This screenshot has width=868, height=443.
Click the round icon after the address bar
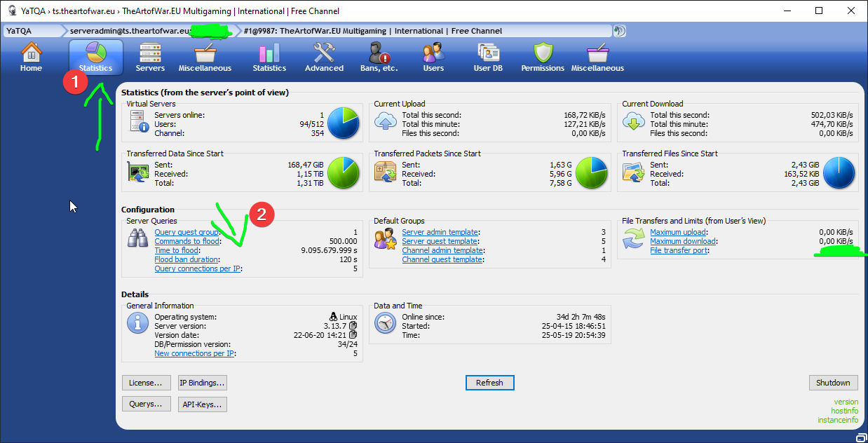[619, 31]
